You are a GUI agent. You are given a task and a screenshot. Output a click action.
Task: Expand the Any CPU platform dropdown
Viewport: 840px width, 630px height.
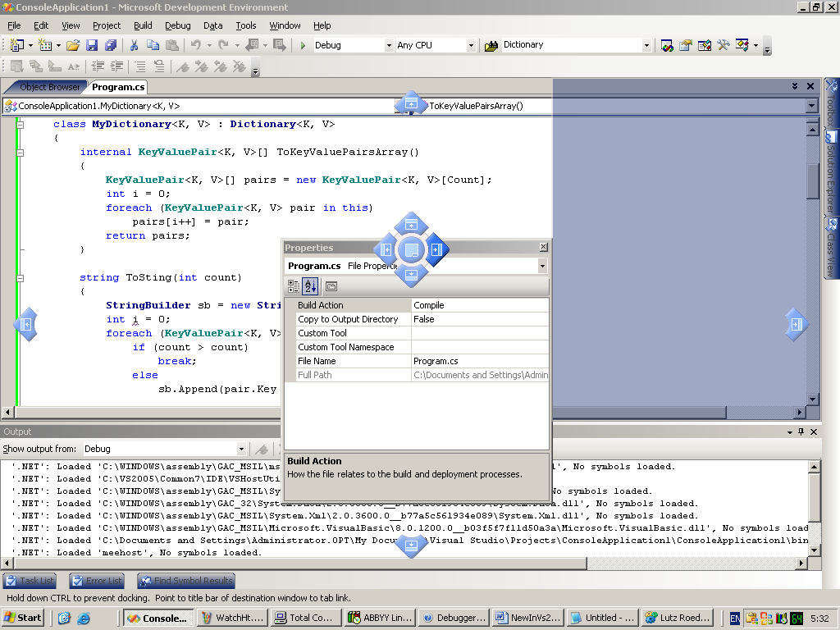tap(472, 45)
